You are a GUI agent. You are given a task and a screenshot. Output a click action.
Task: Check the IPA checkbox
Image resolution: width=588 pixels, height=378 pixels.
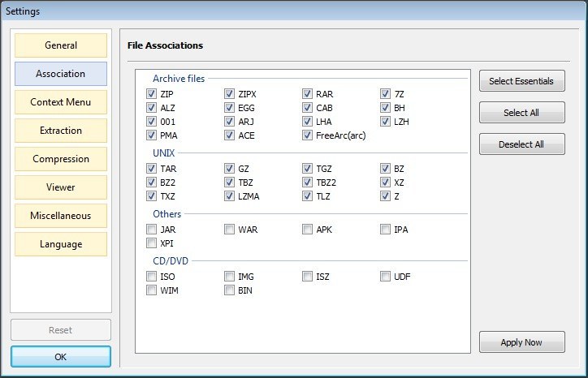click(x=385, y=230)
